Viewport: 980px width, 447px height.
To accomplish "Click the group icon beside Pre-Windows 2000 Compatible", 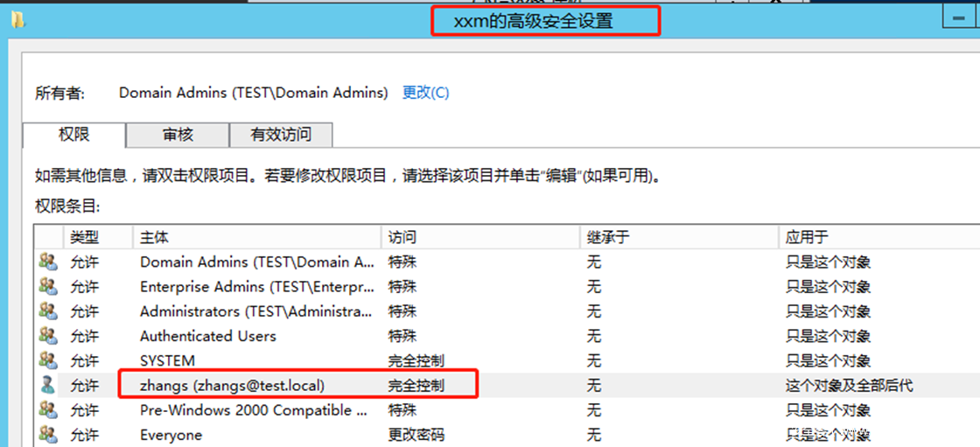I will 47,409.
